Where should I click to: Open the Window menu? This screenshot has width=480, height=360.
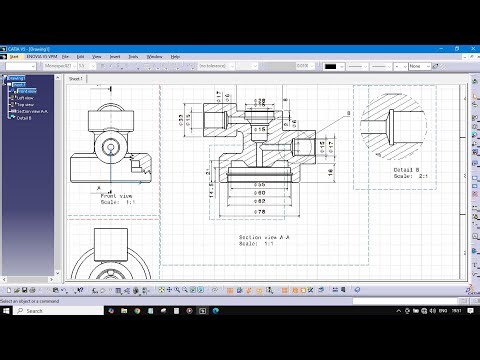pyautogui.click(x=154, y=57)
